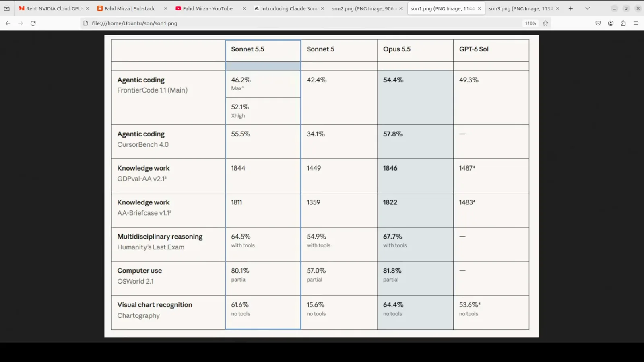Expand the list all tabs dropdown
The height and width of the screenshot is (362, 644).
click(587, 8)
